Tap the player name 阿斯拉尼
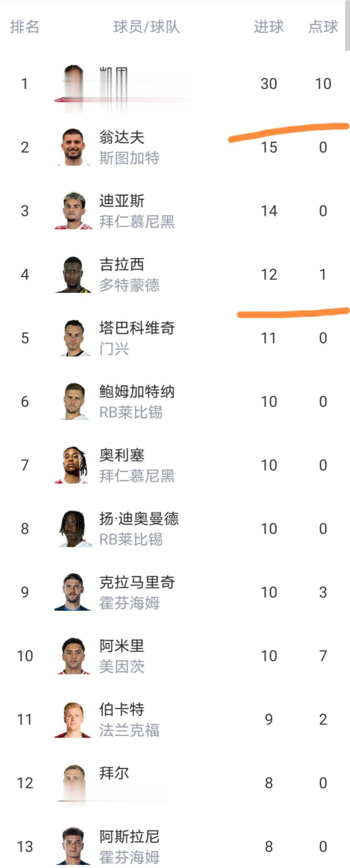The image size is (350, 868). (x=129, y=836)
